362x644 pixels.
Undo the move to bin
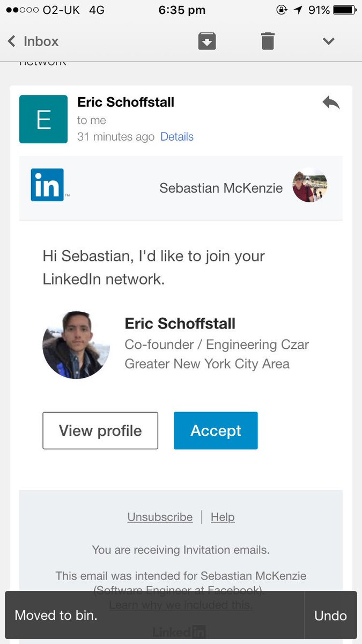330,615
